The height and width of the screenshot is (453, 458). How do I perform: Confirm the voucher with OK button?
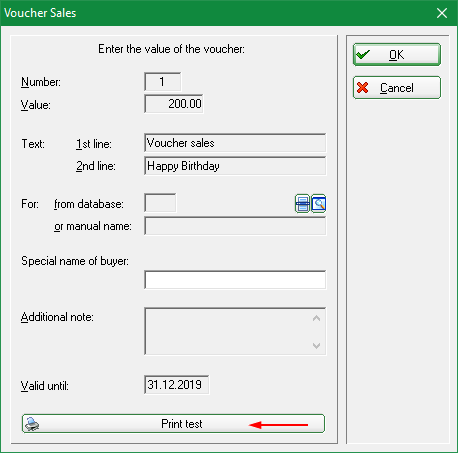(397, 55)
